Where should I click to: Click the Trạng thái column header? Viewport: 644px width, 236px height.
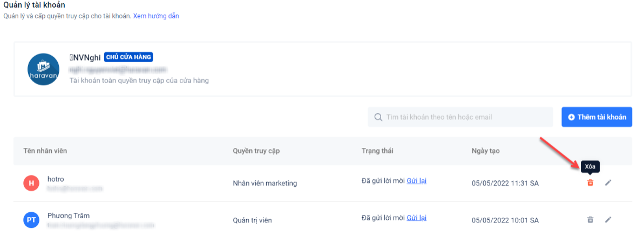(x=377, y=151)
